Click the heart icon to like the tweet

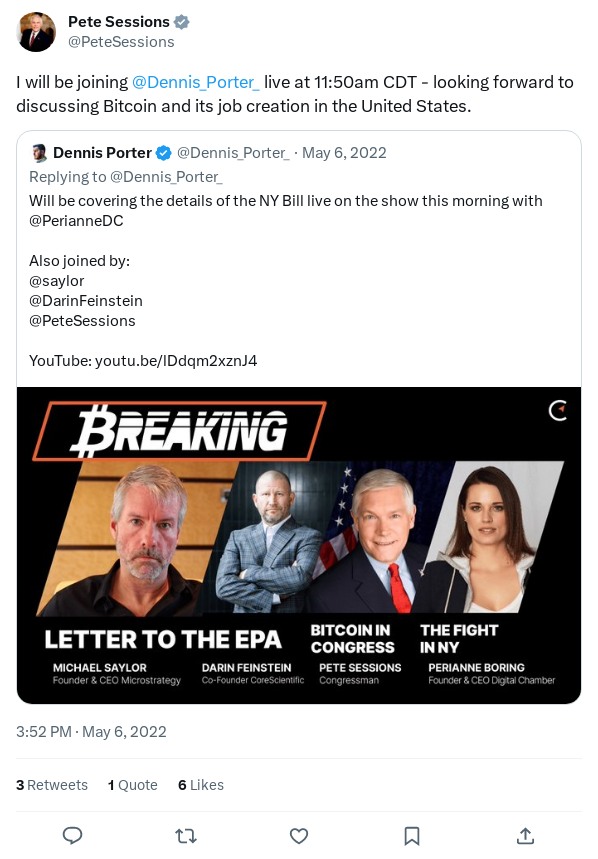(298, 836)
